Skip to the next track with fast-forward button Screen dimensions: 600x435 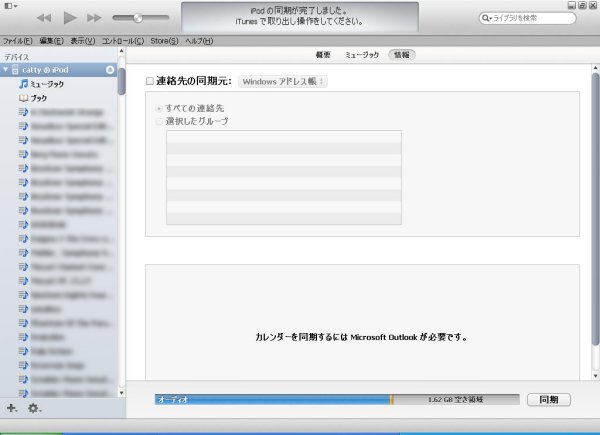click(x=94, y=18)
